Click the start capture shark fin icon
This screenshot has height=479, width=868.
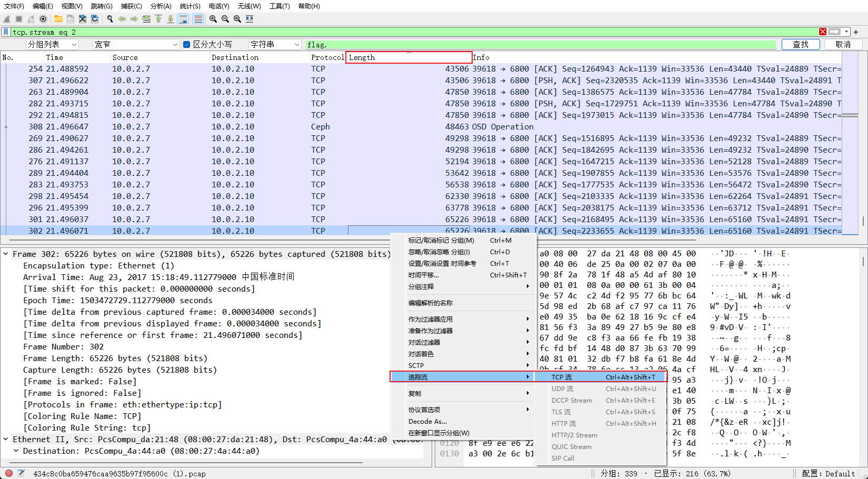point(7,19)
